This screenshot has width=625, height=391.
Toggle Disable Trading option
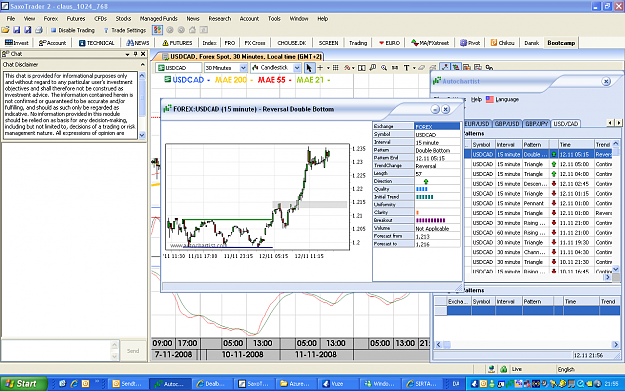[73, 30]
